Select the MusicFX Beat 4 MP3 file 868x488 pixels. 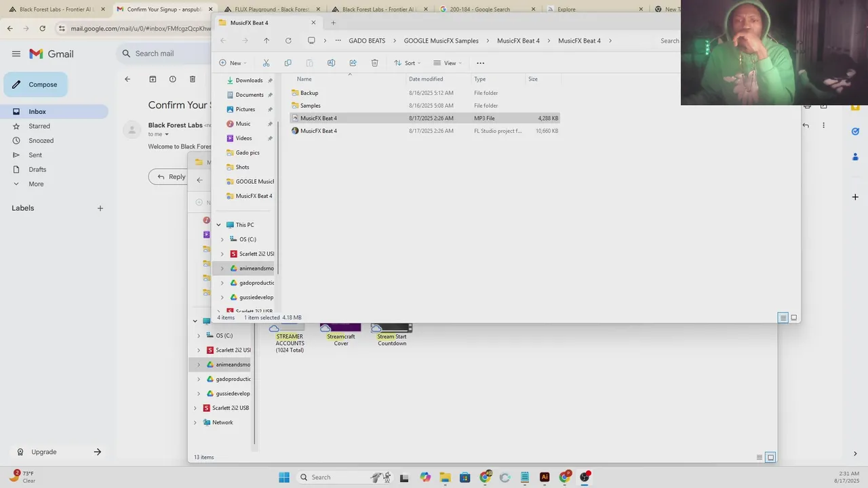pos(425,118)
